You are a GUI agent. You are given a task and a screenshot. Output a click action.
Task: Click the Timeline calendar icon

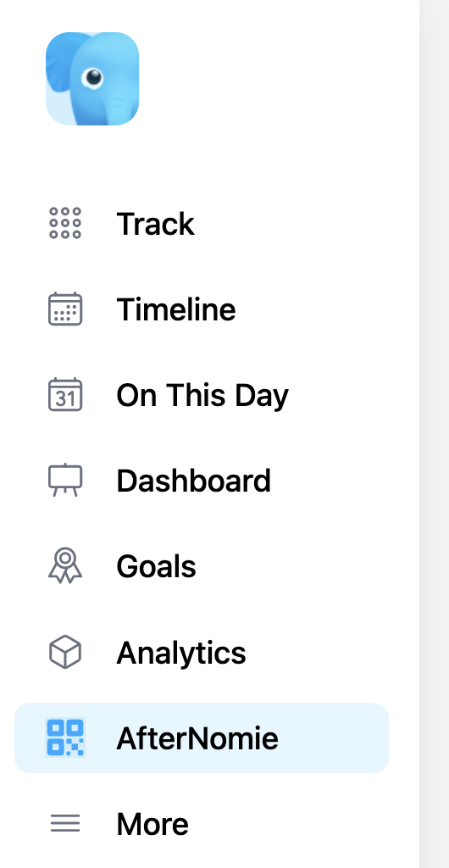65,309
